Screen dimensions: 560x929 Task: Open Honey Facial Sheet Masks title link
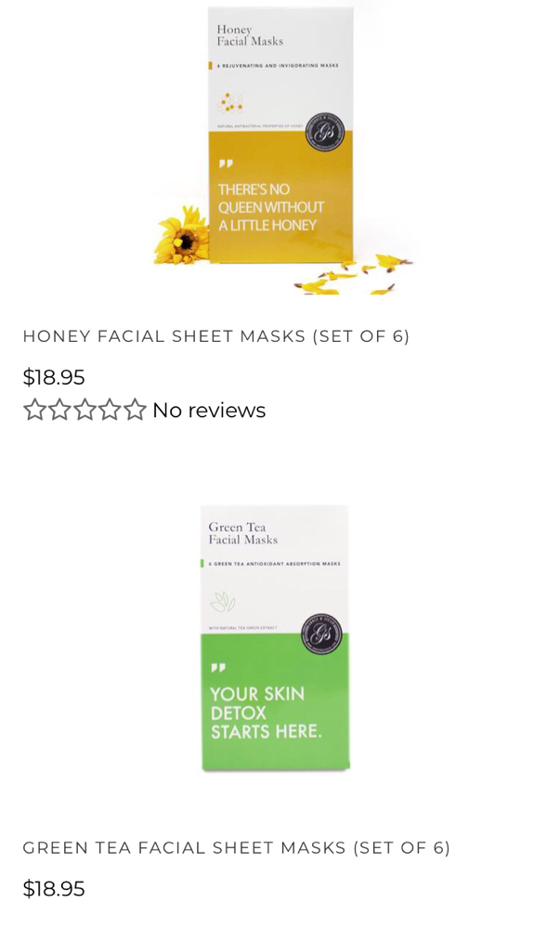216,336
